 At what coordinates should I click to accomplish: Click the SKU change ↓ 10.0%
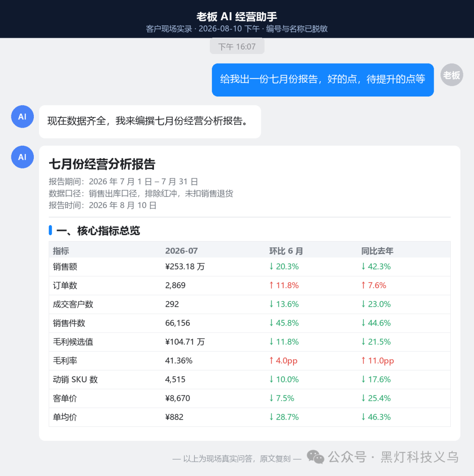point(284,379)
